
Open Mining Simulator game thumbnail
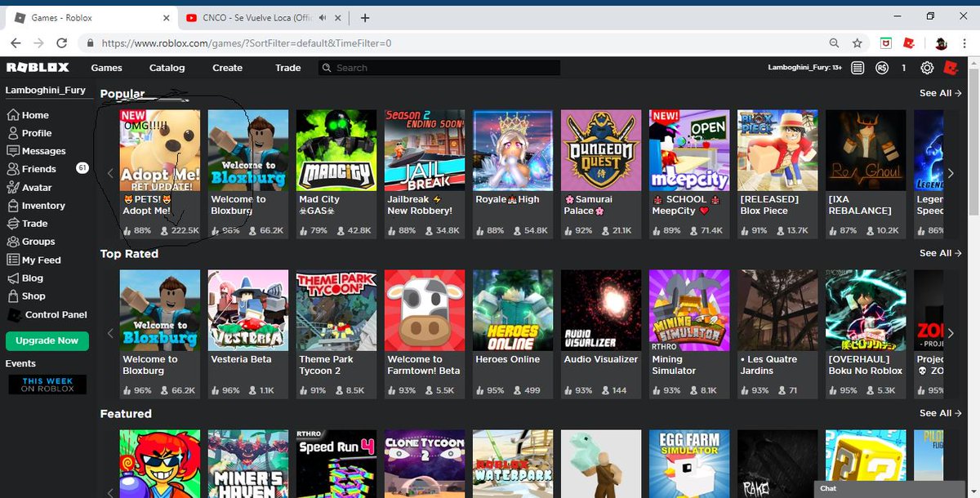[x=689, y=309]
